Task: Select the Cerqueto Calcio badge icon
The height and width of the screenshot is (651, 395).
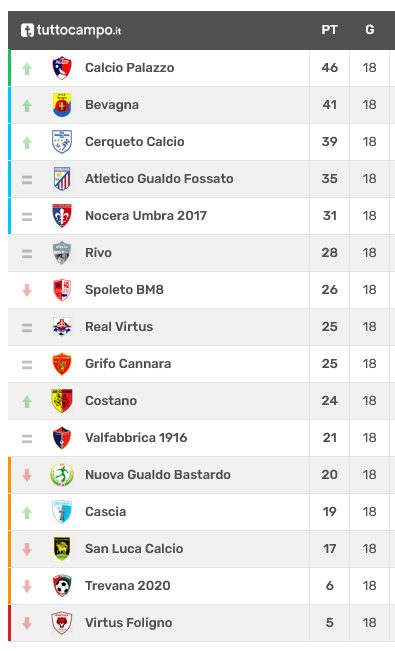Action: click(x=62, y=142)
